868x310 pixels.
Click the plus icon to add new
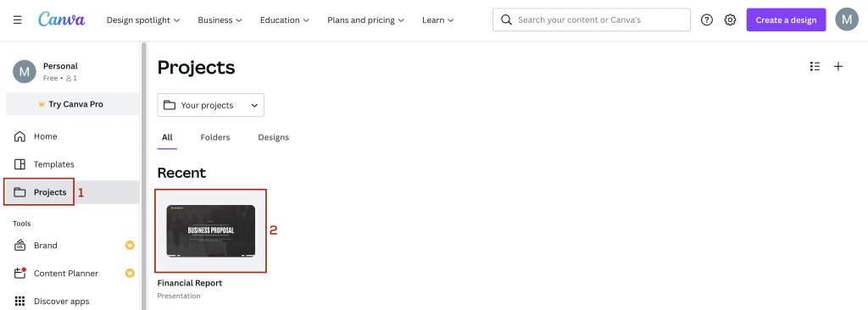coord(838,66)
